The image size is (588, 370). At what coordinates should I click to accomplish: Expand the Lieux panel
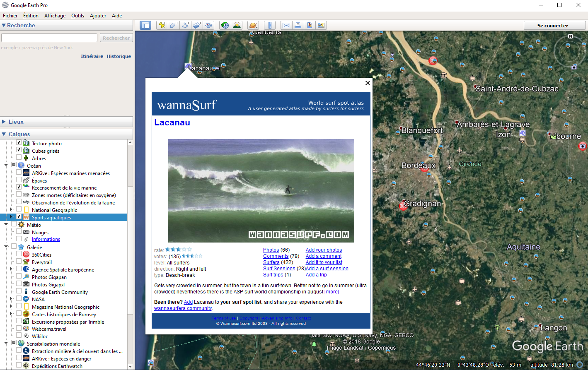point(4,122)
